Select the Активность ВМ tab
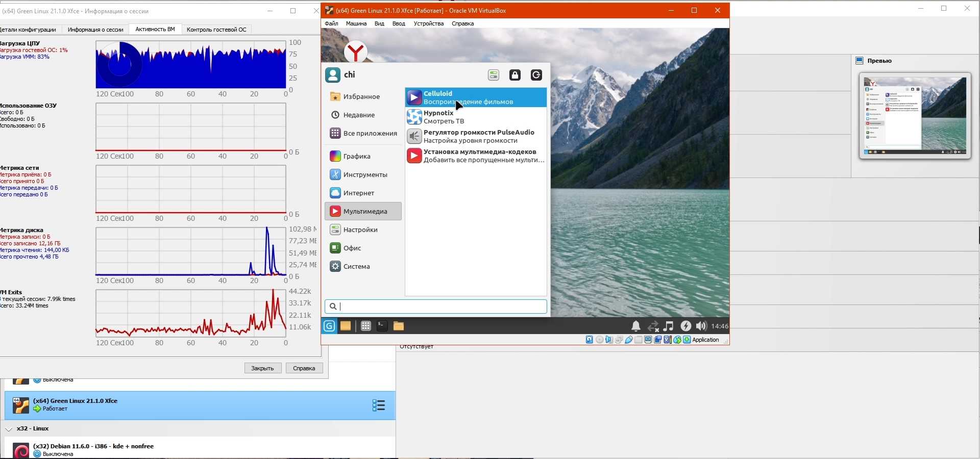This screenshot has height=459, width=980. click(x=155, y=29)
